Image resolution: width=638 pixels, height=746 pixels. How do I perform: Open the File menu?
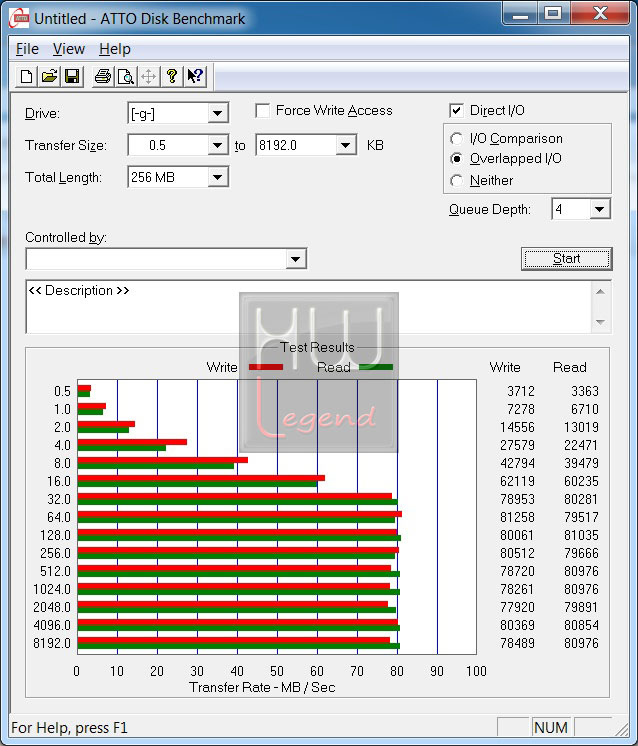(27, 49)
